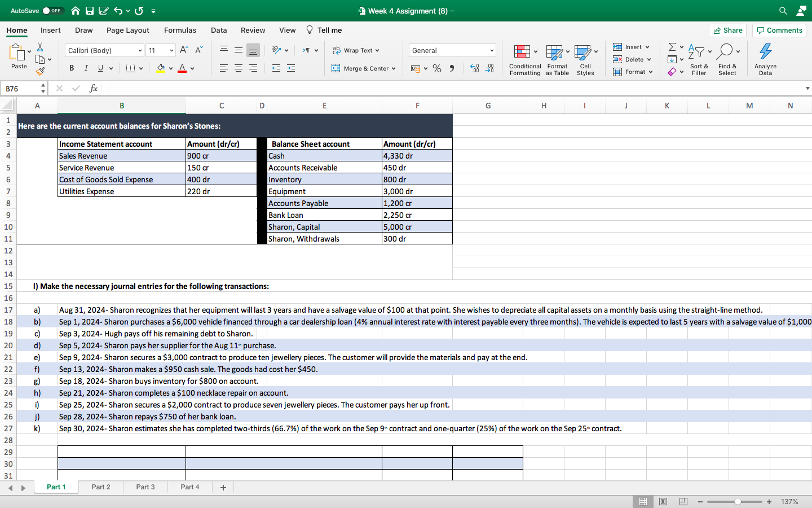The height and width of the screenshot is (508, 812).
Task: Switch to the Part 2 sheet tab
Action: (101, 487)
